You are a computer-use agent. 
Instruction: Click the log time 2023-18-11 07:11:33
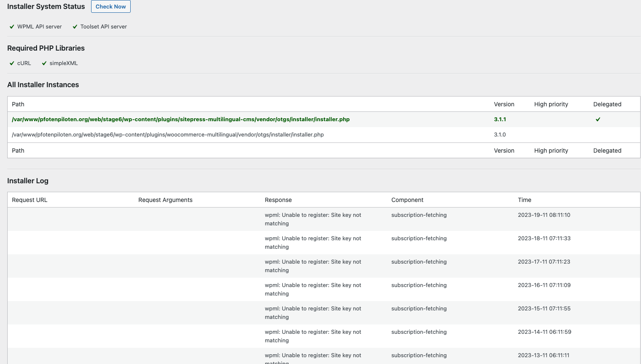(x=544, y=239)
